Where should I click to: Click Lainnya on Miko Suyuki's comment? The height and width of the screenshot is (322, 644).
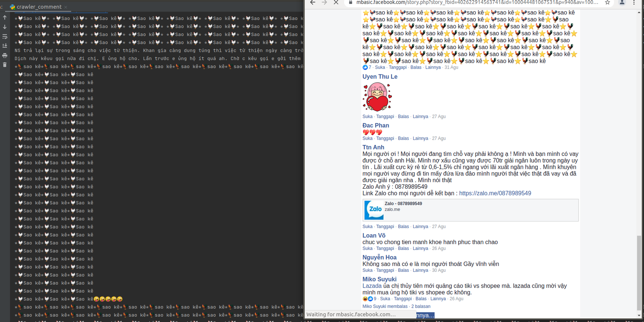click(x=438, y=299)
